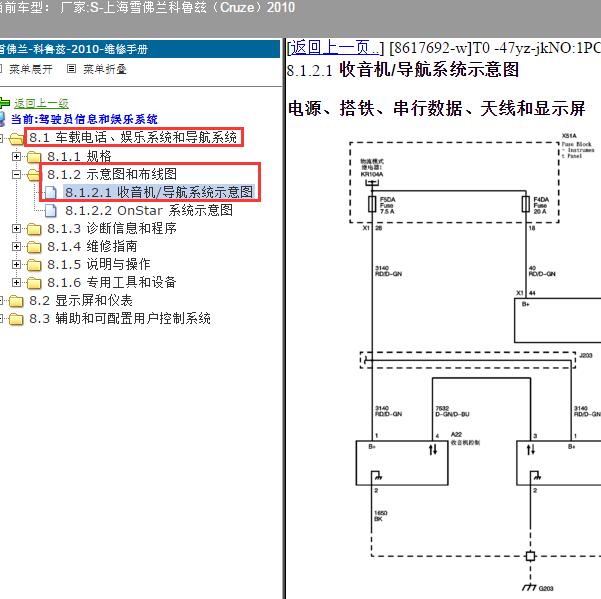601x599 pixels.
Task: Expand the 8.1.5 说明与操作 node
Action: (x=16, y=264)
